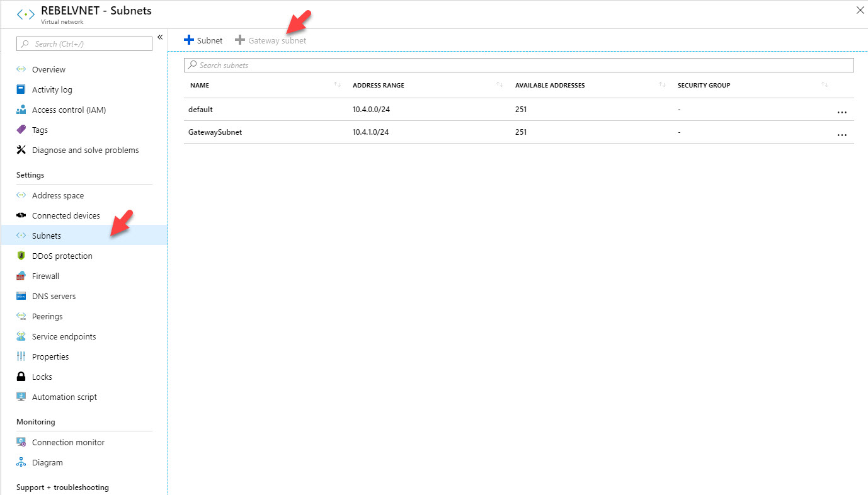Open the DDoS protection menu item
The height and width of the screenshot is (495, 868).
(84, 256)
